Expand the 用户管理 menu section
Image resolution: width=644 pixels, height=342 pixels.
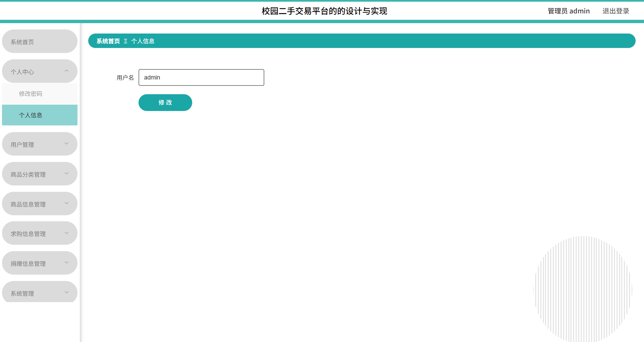point(40,144)
